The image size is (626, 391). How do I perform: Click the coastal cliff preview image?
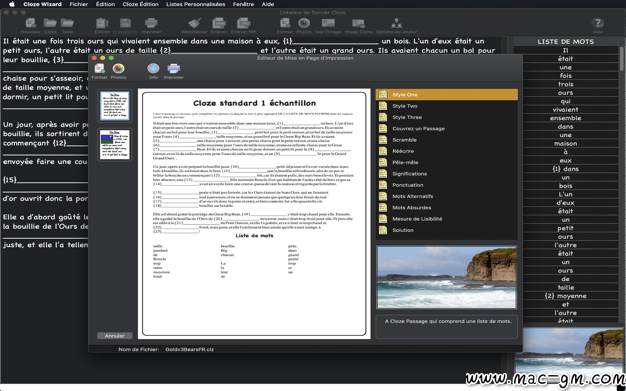click(447, 277)
